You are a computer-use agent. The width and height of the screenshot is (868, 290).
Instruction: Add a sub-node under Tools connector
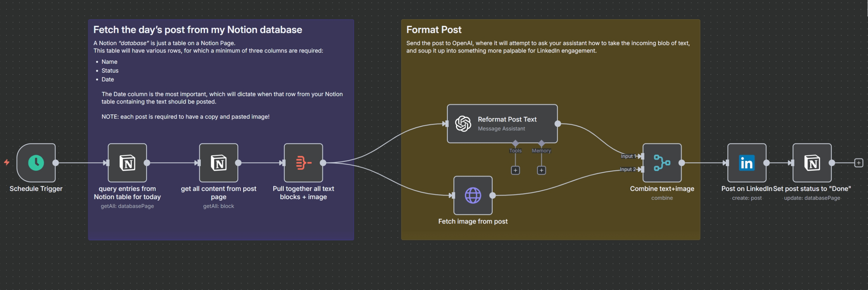515,170
